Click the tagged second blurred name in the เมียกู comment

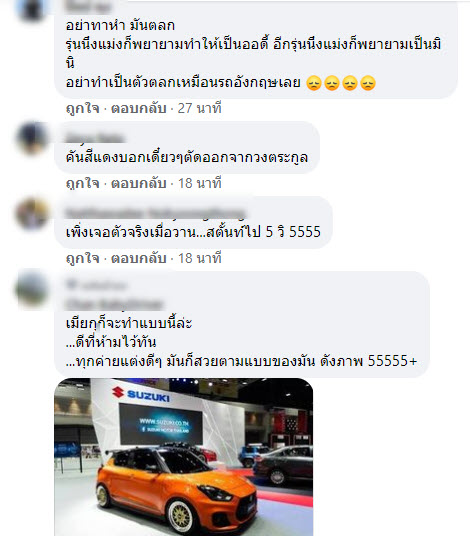click(115, 304)
